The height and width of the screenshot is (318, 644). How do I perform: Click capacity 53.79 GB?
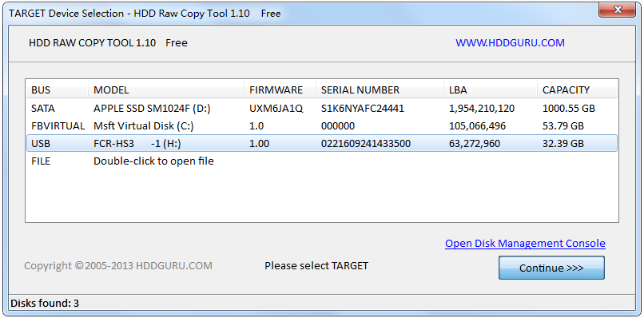tap(563, 125)
